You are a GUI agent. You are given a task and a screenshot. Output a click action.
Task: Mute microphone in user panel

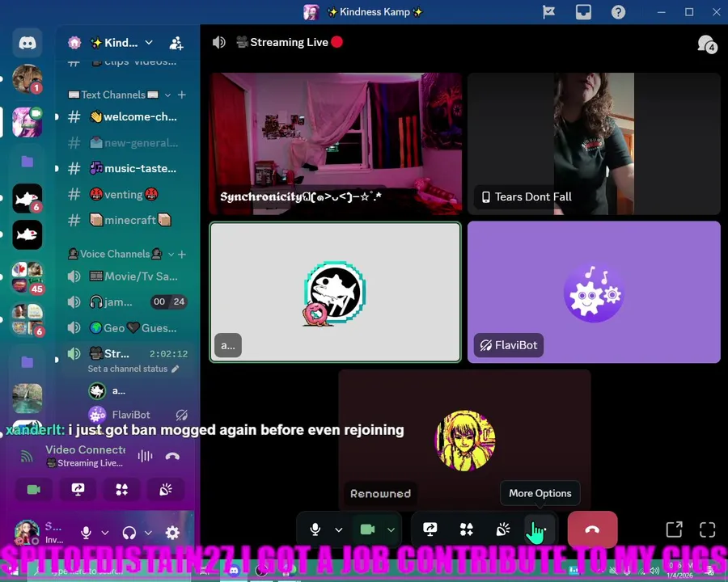pyautogui.click(x=86, y=533)
